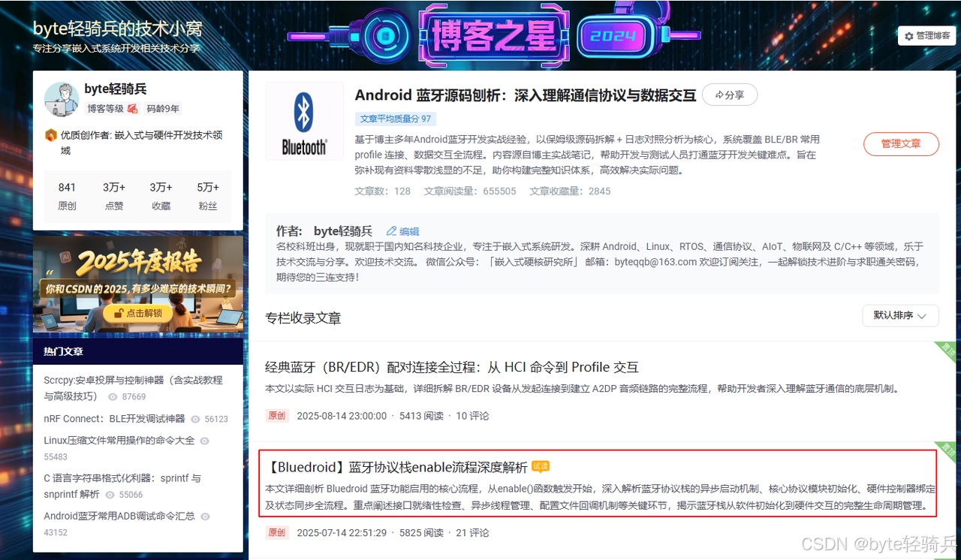Click the 置顶 ribbon on the Bluedroid article
The image size is (961, 560).
point(946,450)
